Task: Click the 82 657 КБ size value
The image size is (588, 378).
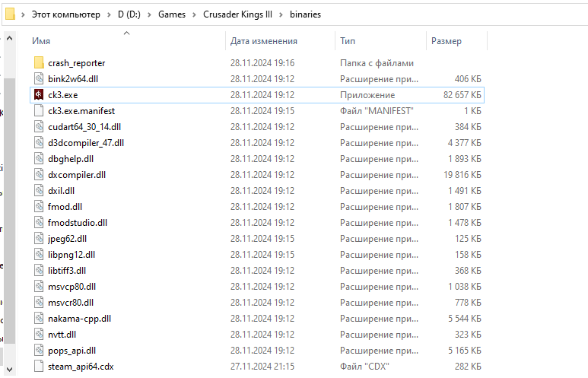Action: (x=462, y=95)
